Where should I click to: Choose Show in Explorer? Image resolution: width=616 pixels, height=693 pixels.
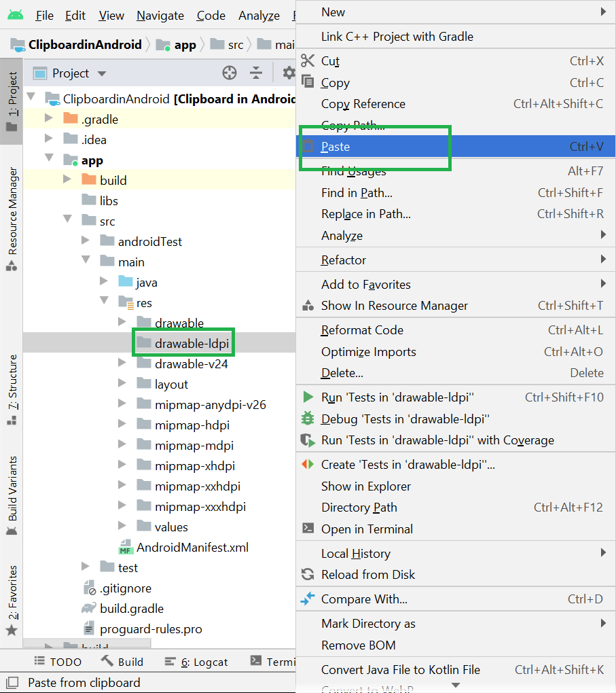(x=456, y=486)
